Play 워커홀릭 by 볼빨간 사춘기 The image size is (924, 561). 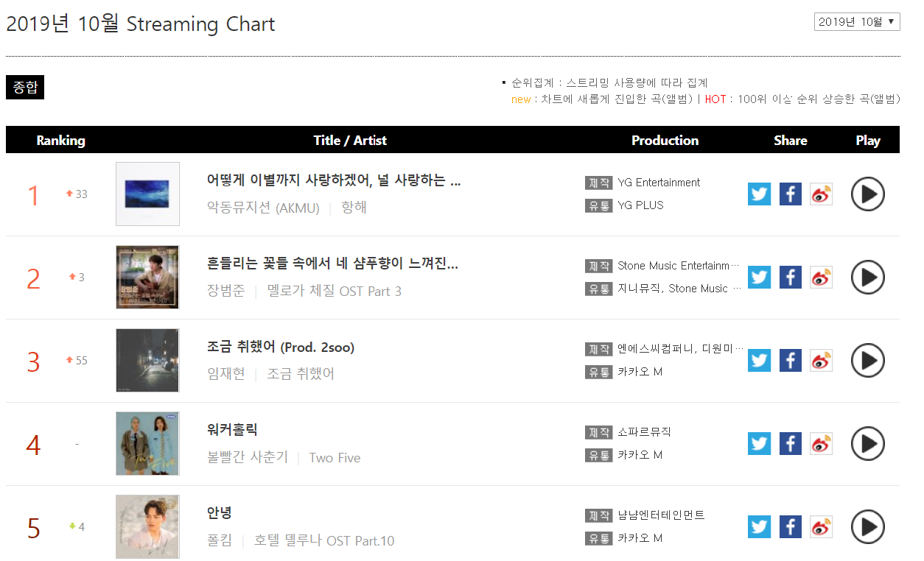867,444
